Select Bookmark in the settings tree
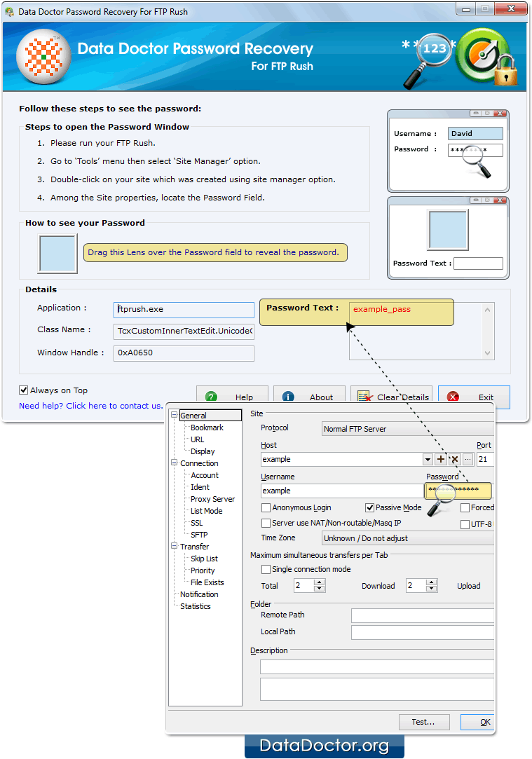Image resolution: width=532 pixels, height=759 pixels. click(207, 428)
